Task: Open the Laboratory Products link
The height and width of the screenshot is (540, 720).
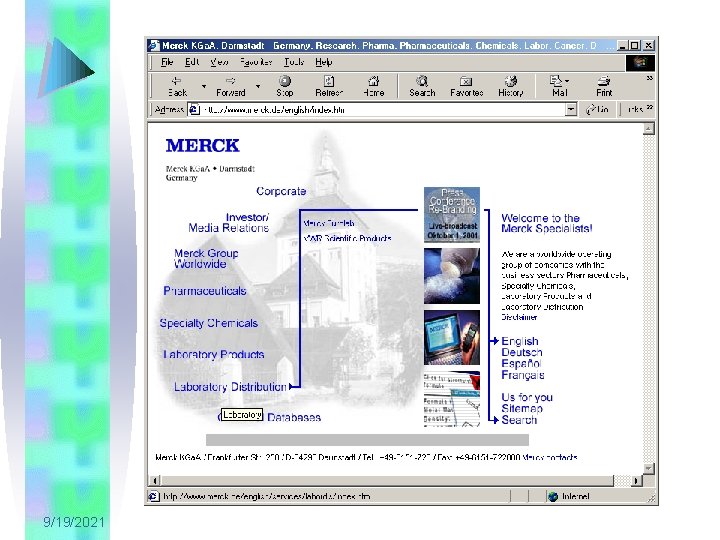Action: (x=214, y=354)
